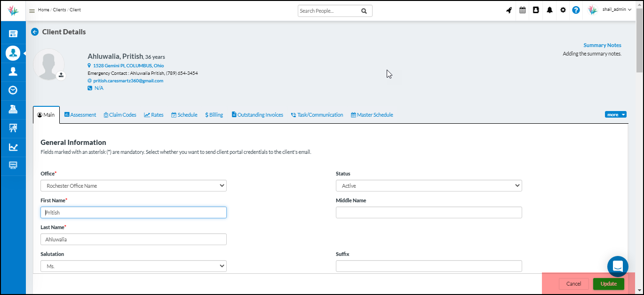Viewport: 644px width, 295px height.
Task: Click the notifications bell icon
Action: pos(549,10)
